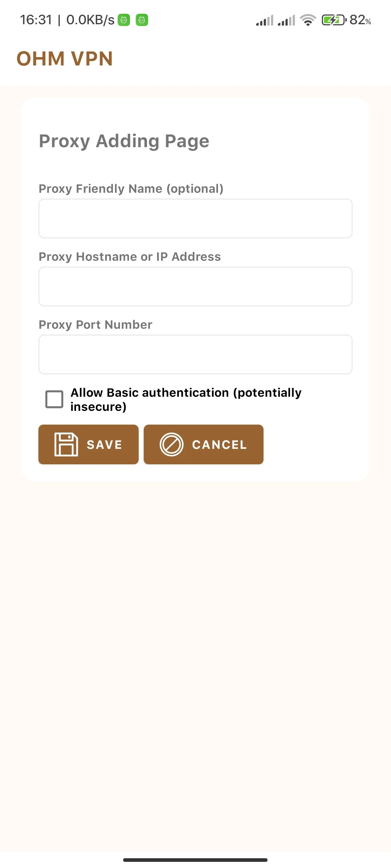
Task: Tap the floppy disk save icon
Action: click(66, 444)
